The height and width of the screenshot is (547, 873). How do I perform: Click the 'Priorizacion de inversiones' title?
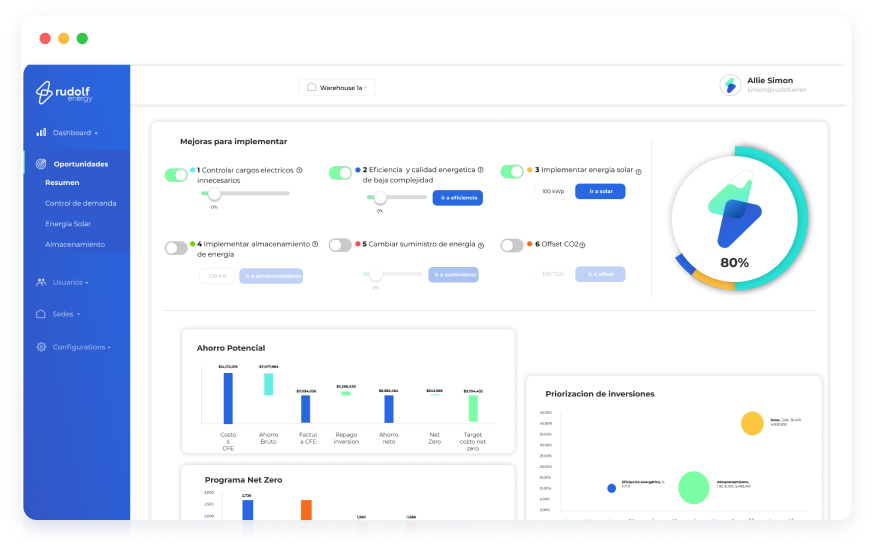click(600, 394)
